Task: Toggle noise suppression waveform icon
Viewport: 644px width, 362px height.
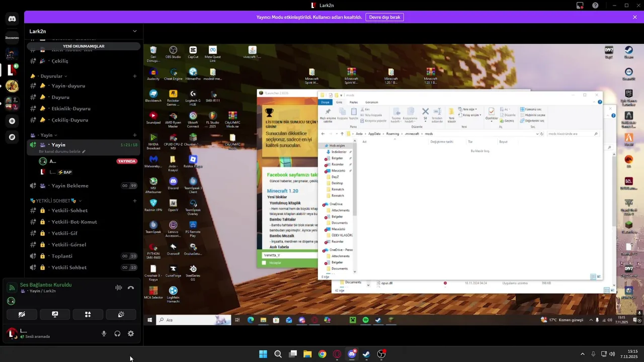Action: click(118, 288)
